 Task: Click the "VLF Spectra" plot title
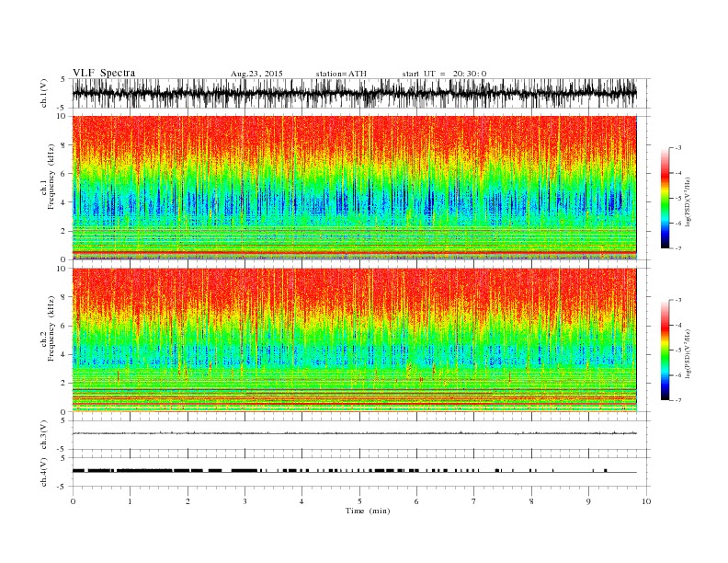(104, 73)
